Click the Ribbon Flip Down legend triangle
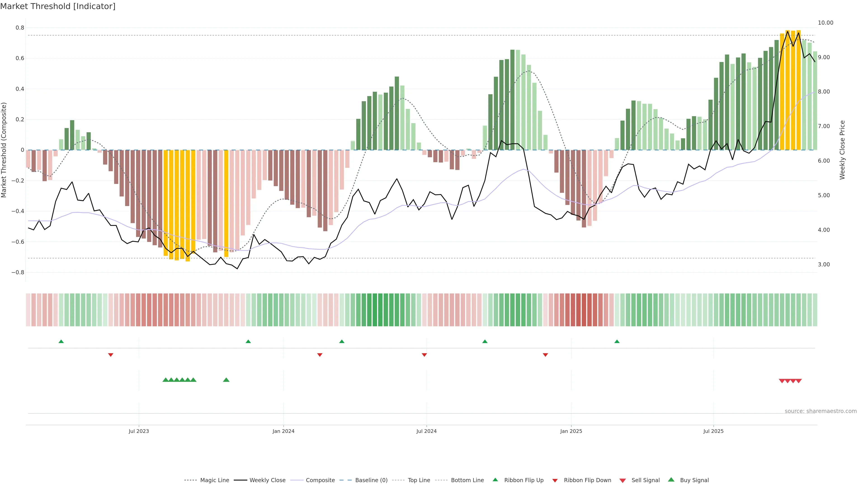The height and width of the screenshot is (488, 868). point(555,480)
